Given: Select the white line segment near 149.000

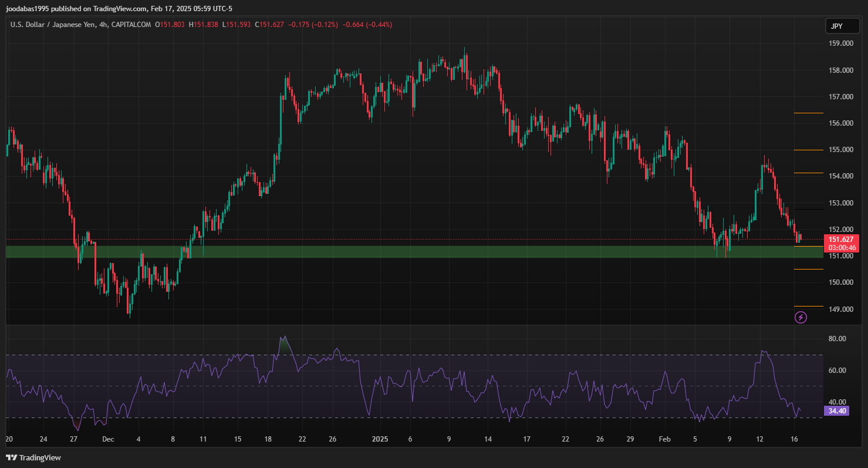Looking at the screenshot, I should click(808, 306).
